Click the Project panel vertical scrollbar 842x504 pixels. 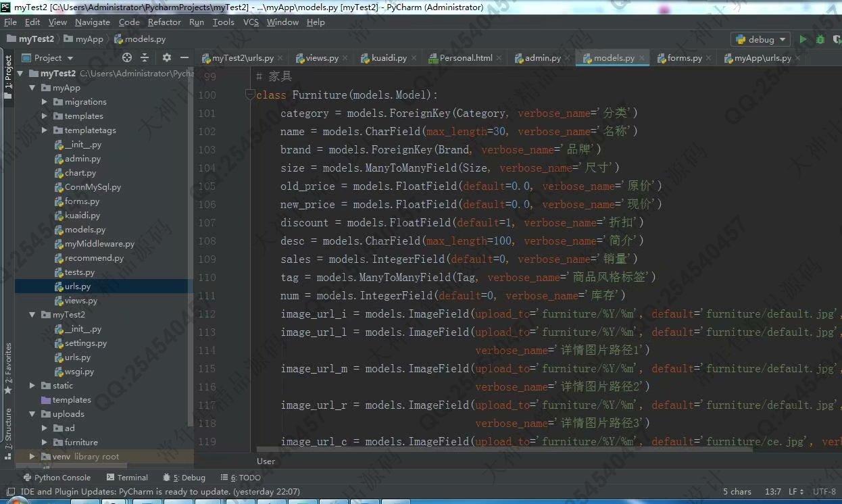click(x=191, y=247)
